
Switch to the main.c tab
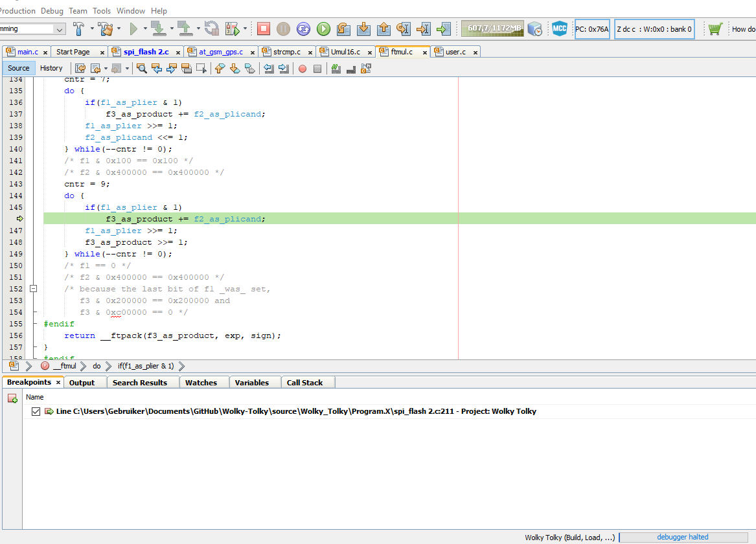click(x=28, y=52)
